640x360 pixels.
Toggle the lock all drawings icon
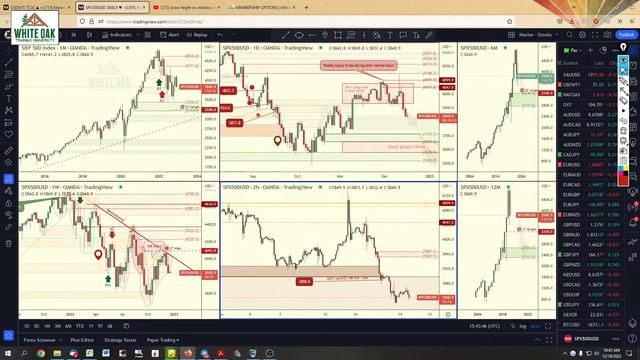(x=9, y=202)
